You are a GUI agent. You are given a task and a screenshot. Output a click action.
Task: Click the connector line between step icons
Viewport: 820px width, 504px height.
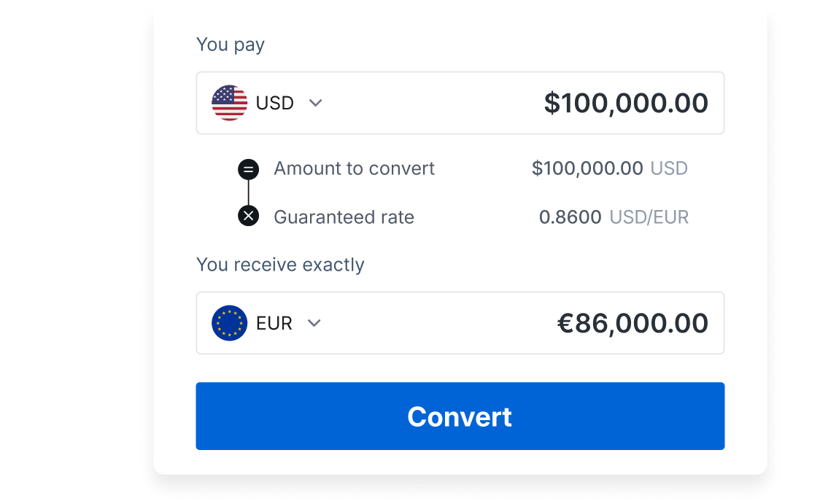[x=249, y=193]
